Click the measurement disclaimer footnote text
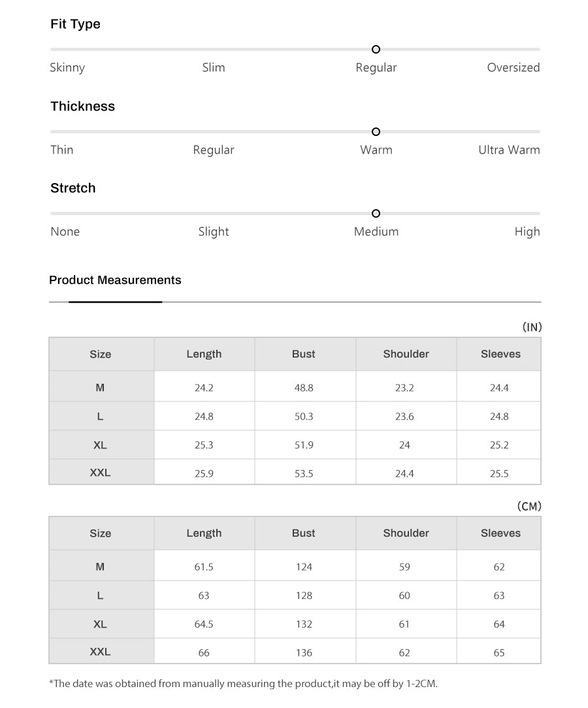The image size is (588, 708). 243,684
